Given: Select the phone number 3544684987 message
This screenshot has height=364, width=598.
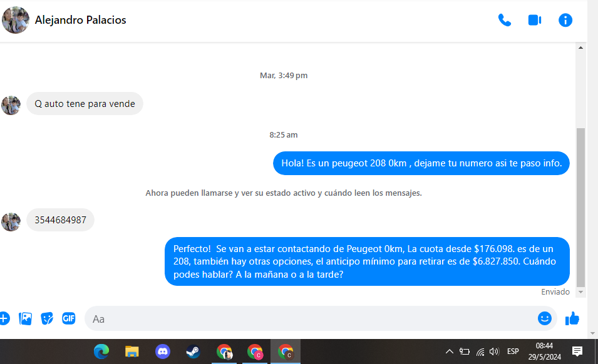Looking at the screenshot, I should pos(60,220).
